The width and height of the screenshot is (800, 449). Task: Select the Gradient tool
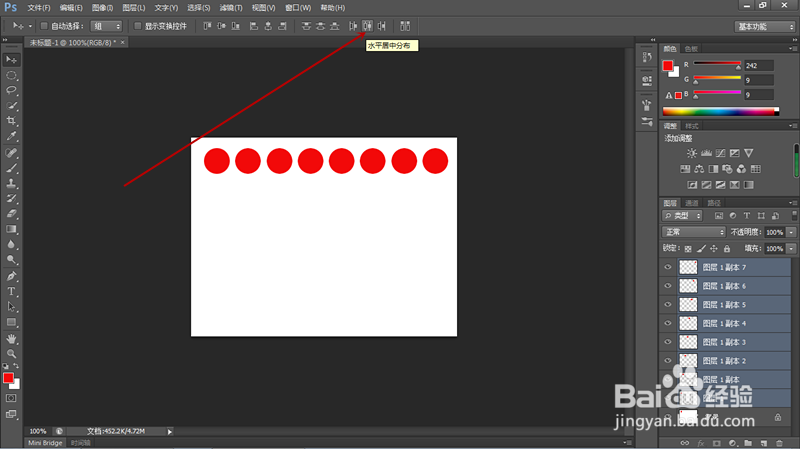(11, 229)
